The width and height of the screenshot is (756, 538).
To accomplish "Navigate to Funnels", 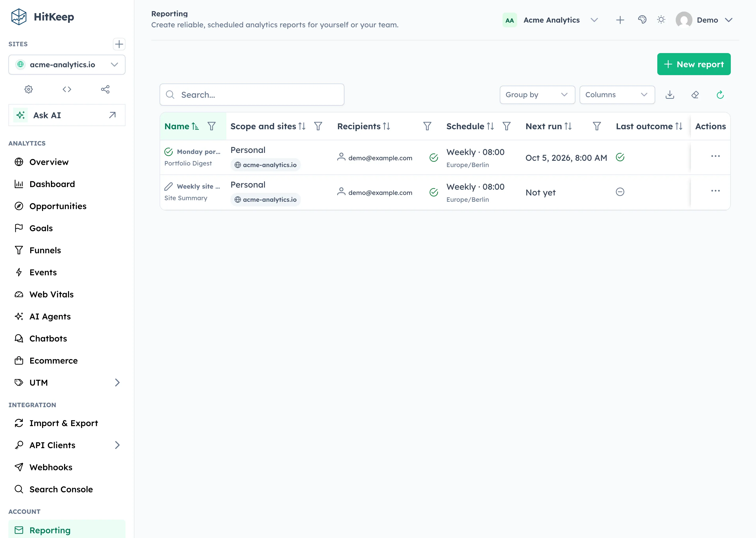I will 67,250.
